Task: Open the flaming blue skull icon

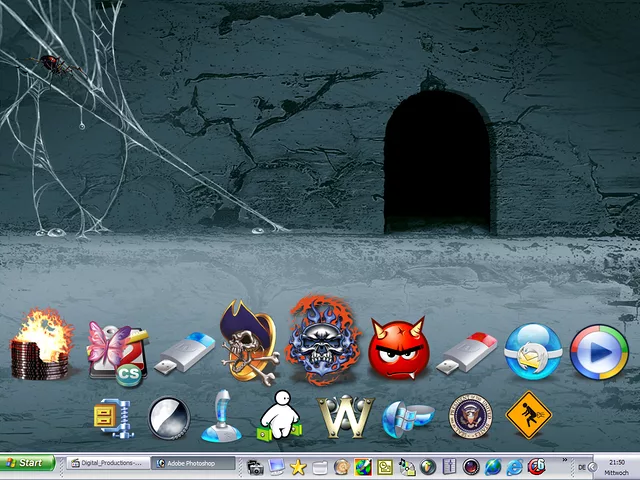Action: [x=322, y=340]
